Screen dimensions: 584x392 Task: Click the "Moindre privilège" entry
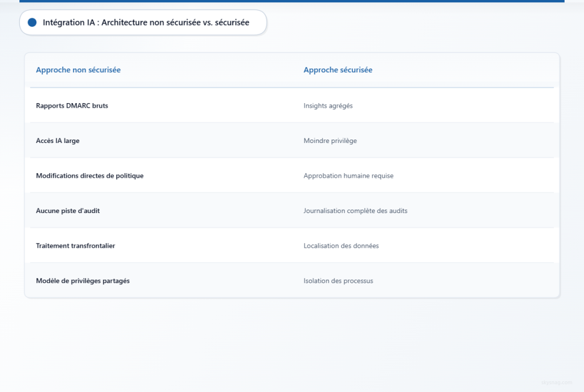coord(330,141)
